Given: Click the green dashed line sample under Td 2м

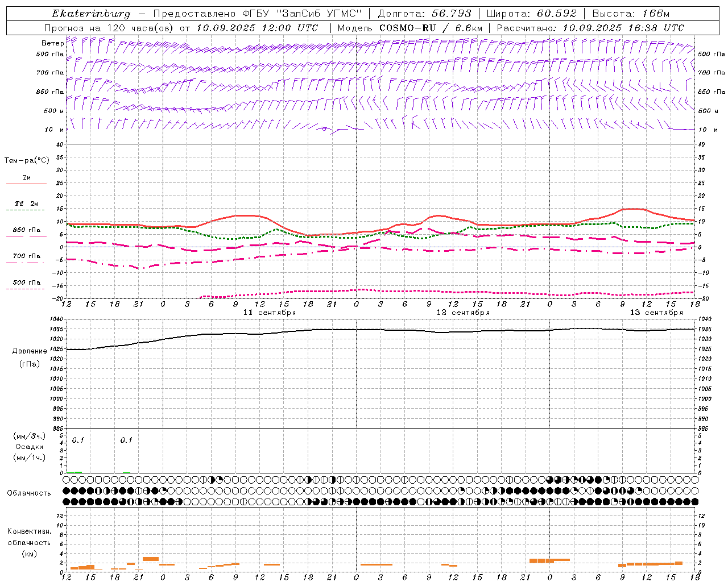Looking at the screenshot, I should point(26,210).
